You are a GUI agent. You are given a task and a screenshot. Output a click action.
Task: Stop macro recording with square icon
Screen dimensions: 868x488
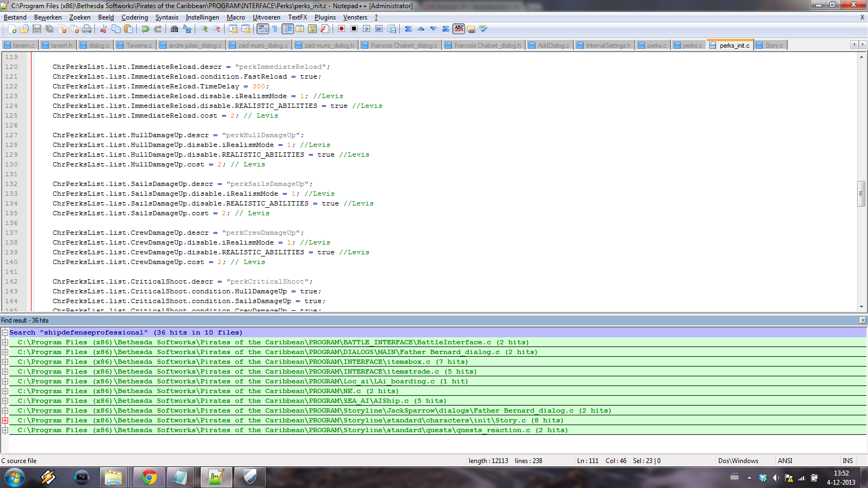pyautogui.click(x=354, y=29)
